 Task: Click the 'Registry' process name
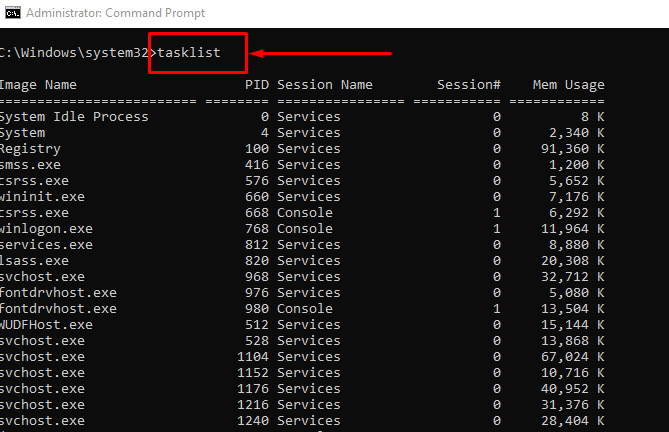click(30, 149)
